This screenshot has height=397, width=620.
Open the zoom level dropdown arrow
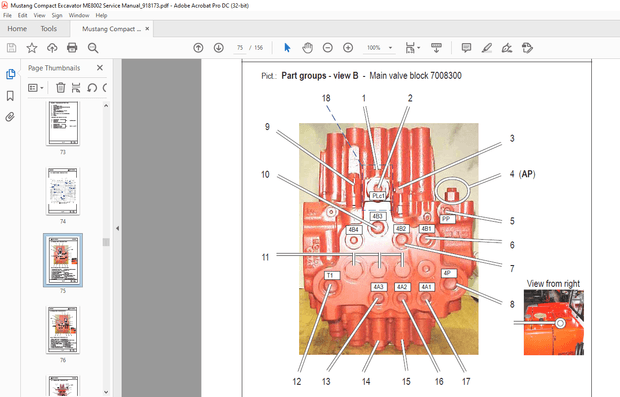(390, 48)
